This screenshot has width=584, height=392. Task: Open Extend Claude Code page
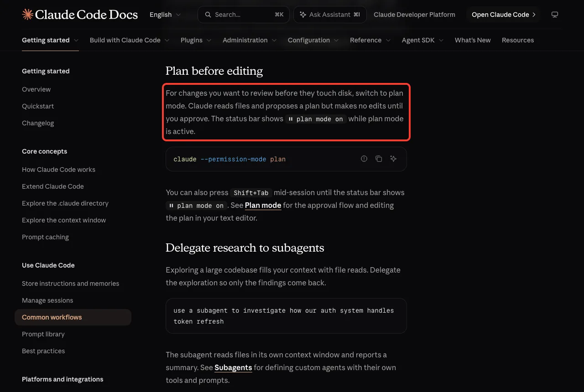tap(53, 186)
